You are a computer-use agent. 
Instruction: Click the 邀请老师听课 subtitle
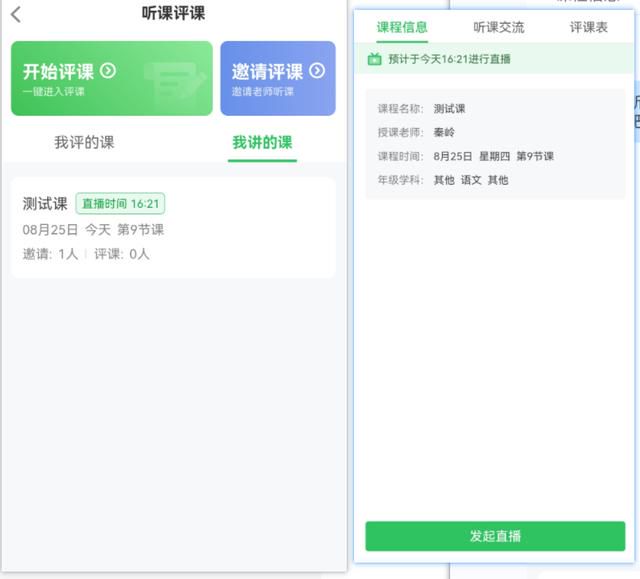point(263,91)
